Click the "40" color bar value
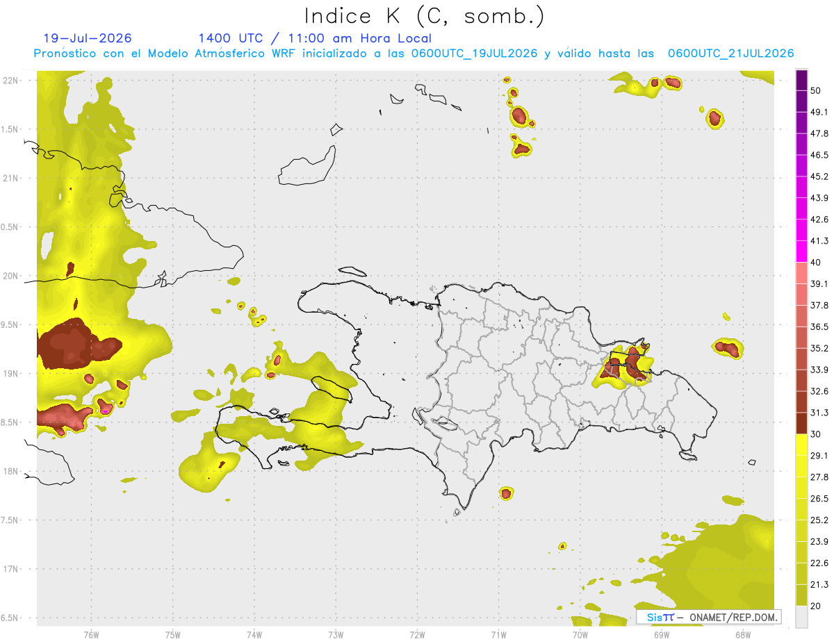The image size is (834, 644). (x=817, y=262)
